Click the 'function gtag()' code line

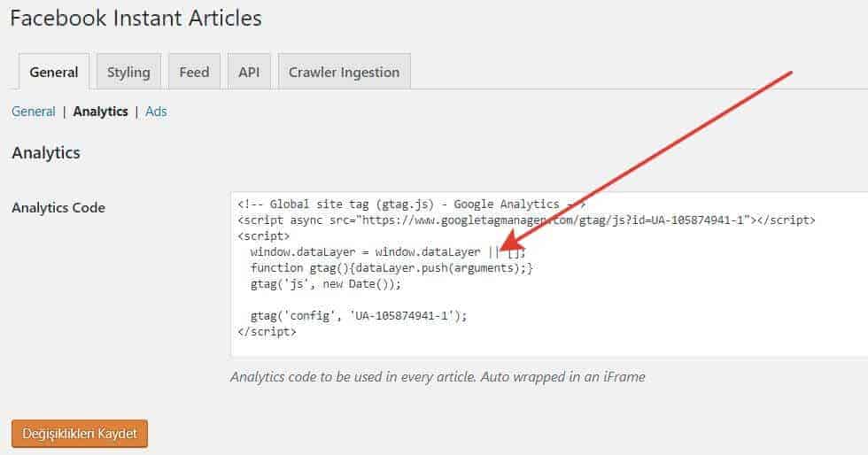(x=391, y=268)
